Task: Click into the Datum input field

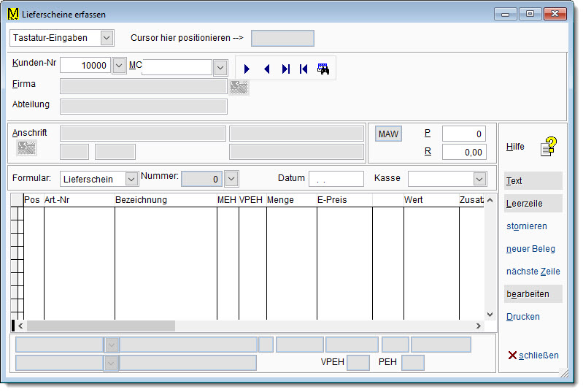Action: pos(336,179)
